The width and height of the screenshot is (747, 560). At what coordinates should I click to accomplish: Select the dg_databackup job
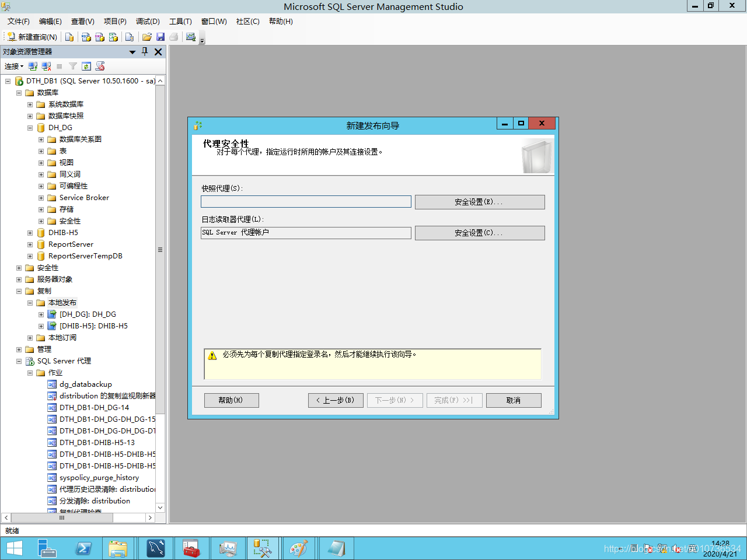point(86,384)
